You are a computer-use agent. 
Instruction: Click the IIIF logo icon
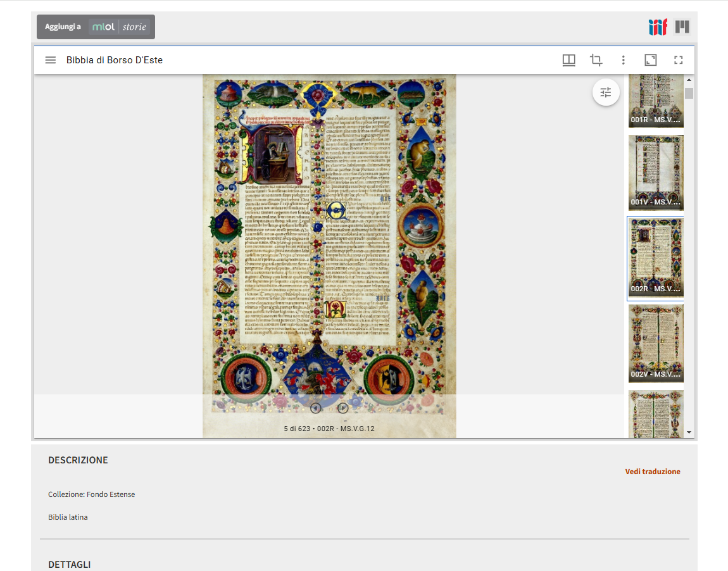click(x=658, y=27)
